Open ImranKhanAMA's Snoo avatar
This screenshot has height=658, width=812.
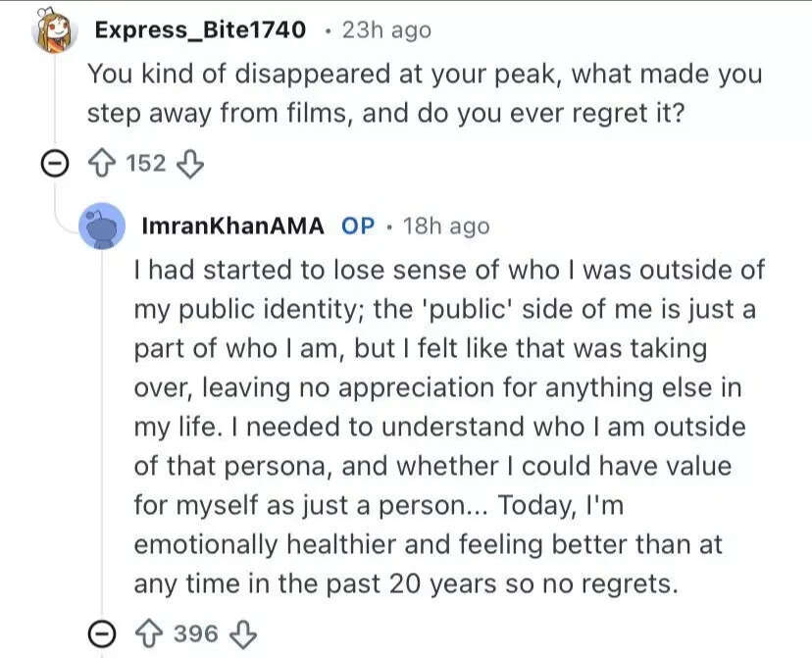(101, 227)
